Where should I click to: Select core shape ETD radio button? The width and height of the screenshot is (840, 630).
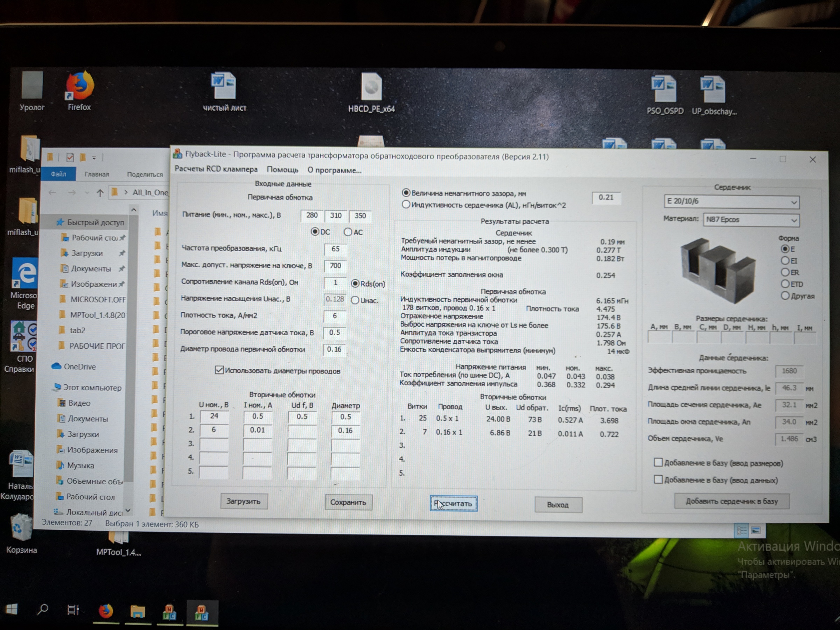point(785,284)
